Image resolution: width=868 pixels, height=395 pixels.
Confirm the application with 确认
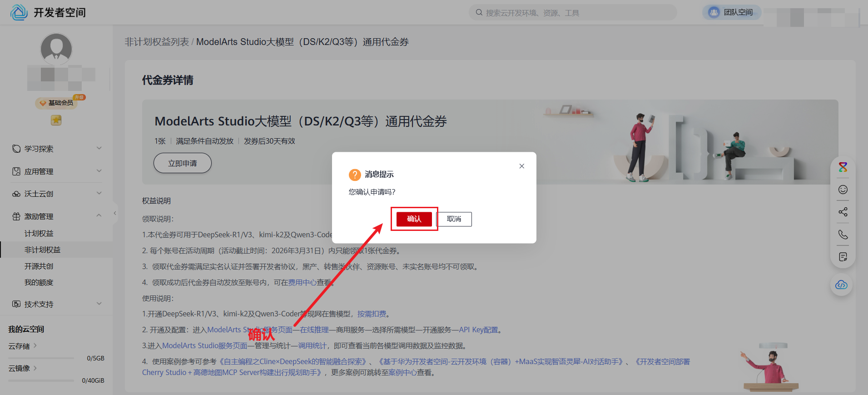tap(414, 219)
